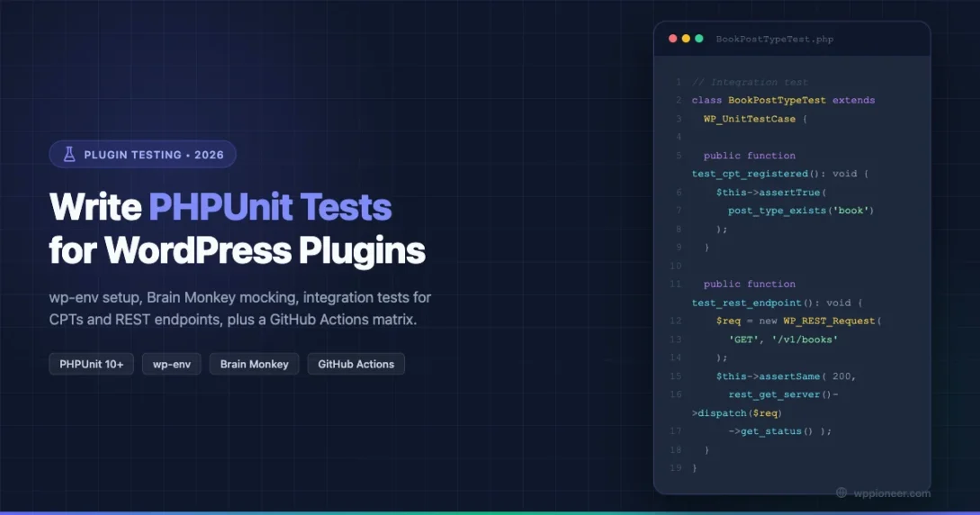Viewport: 980px width, 515px height.
Task: Click the '>dispatch($req)' code line
Action: (x=737, y=413)
